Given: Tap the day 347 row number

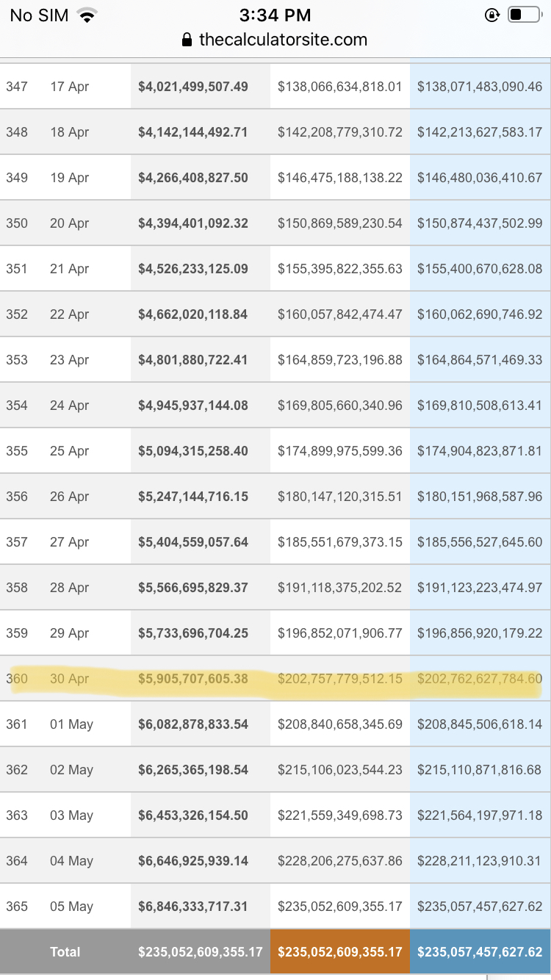Looking at the screenshot, I should coord(17,87).
